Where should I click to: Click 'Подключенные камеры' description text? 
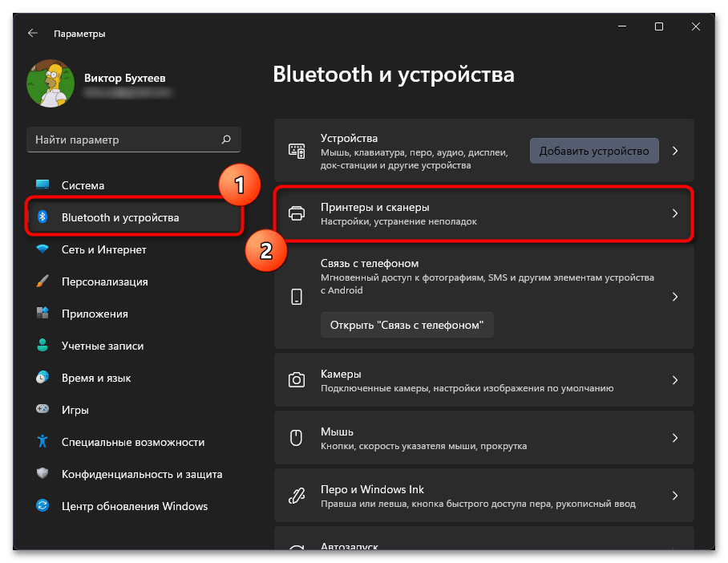(x=467, y=388)
